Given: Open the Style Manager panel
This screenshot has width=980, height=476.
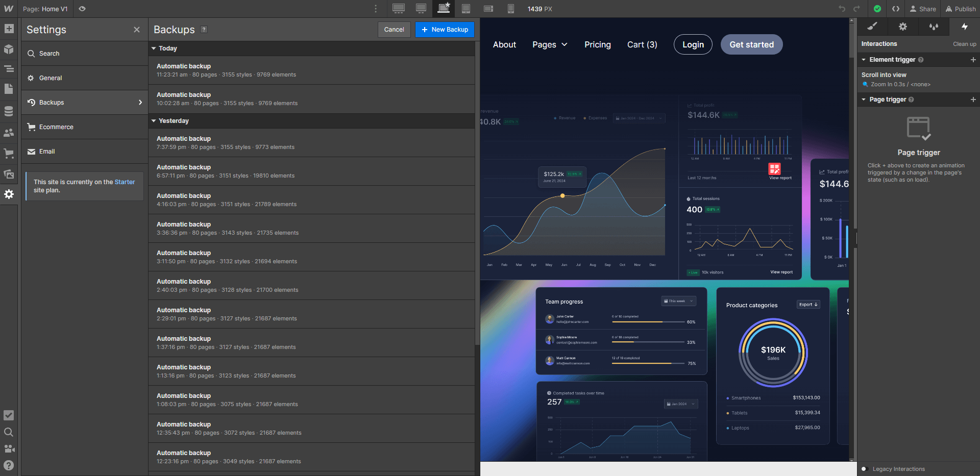Looking at the screenshot, I should pyautogui.click(x=934, y=27).
